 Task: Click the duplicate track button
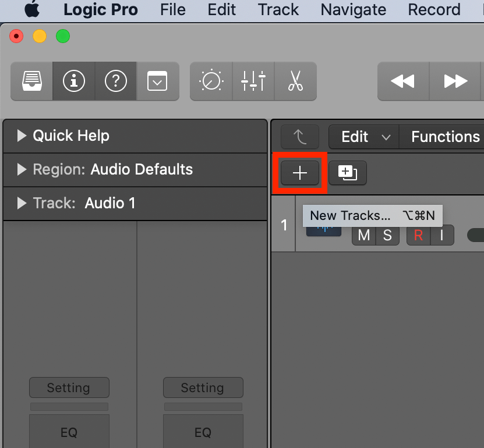pyautogui.click(x=348, y=173)
